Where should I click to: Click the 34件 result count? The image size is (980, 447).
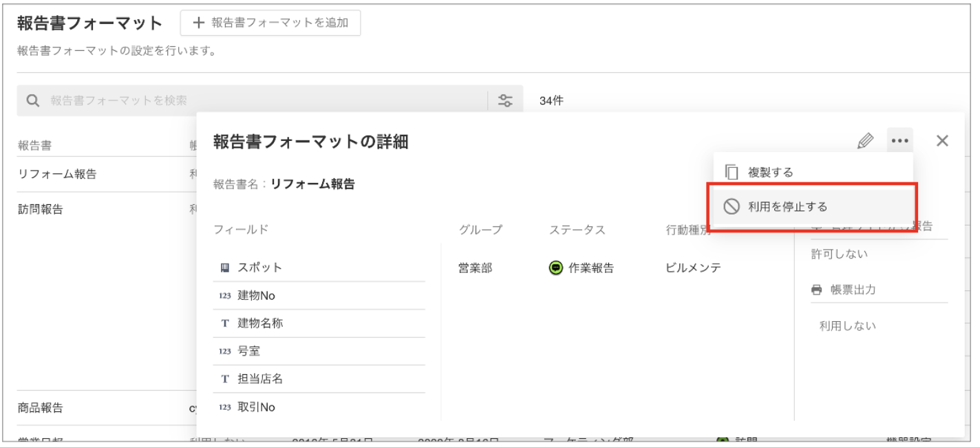[x=551, y=101]
